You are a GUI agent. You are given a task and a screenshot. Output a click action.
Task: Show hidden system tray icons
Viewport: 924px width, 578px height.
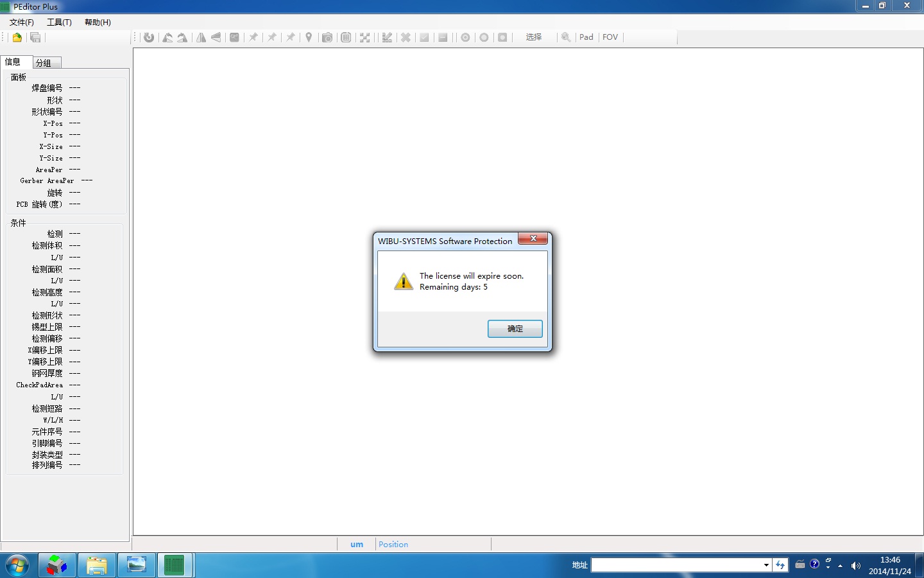tap(840, 566)
